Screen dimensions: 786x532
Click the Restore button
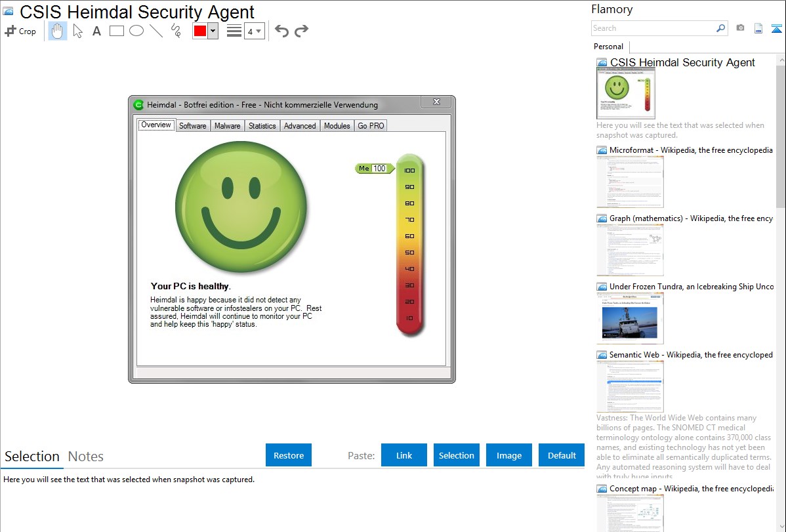pos(289,455)
